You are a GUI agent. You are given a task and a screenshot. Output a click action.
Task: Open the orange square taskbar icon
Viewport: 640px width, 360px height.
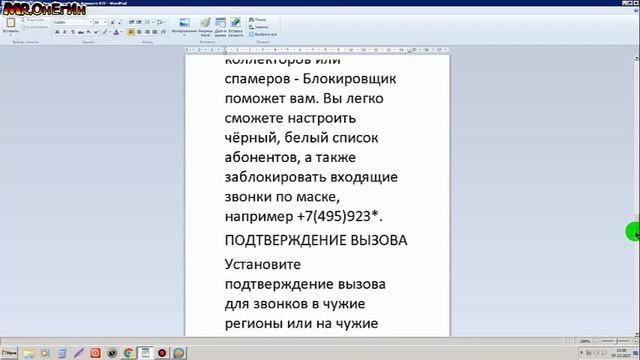pyautogui.click(x=95, y=353)
